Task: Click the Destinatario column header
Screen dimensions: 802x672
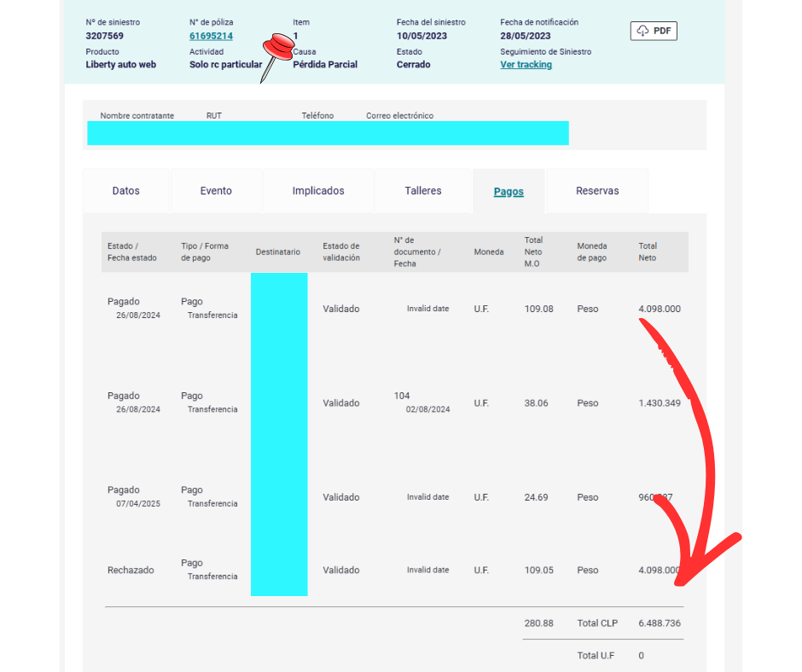Action: pos(278,252)
